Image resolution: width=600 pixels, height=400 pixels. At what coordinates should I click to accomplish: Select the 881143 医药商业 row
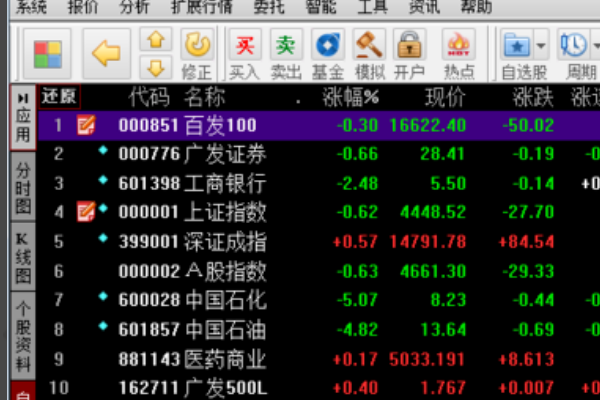319,359
